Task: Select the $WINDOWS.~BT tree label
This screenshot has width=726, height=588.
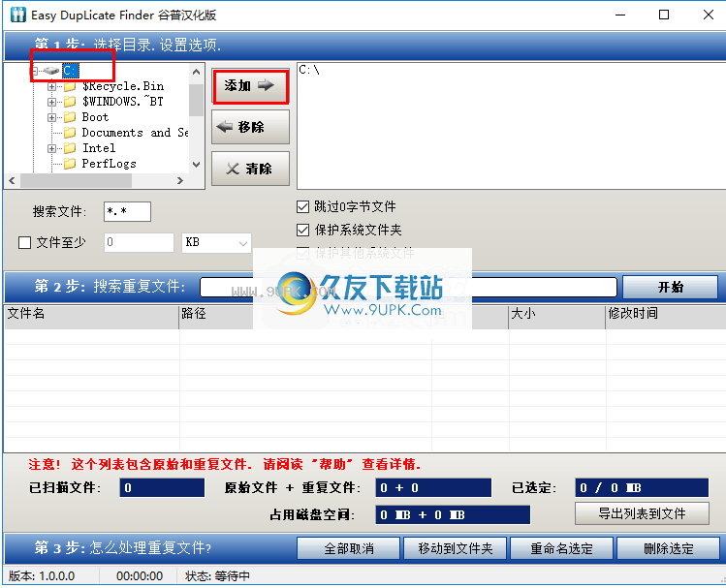Action: 123,102
